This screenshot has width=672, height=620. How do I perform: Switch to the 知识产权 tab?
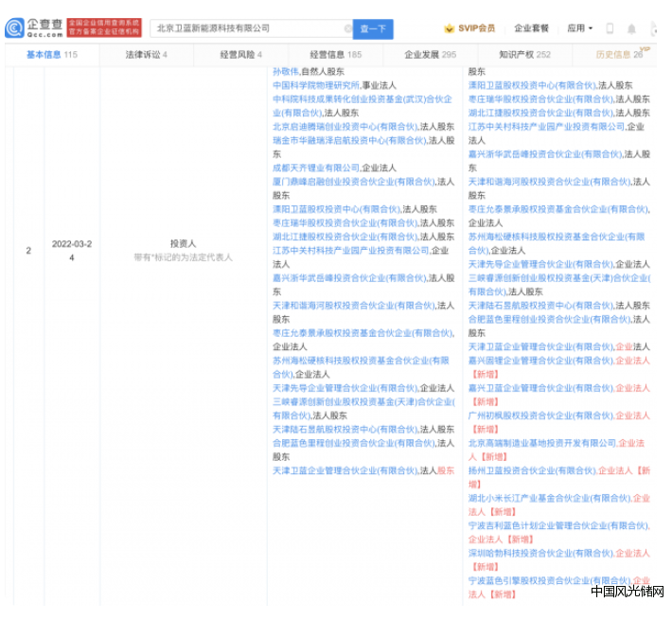click(524, 54)
